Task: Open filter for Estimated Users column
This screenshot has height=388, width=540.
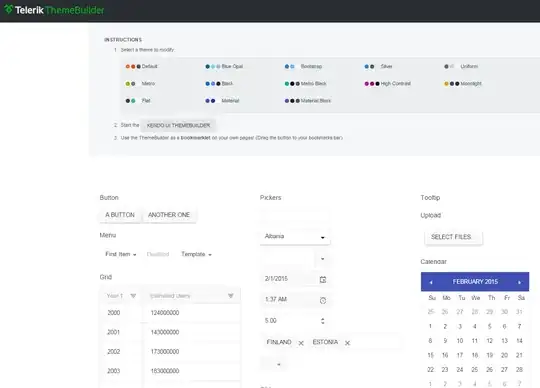Action: point(231,296)
